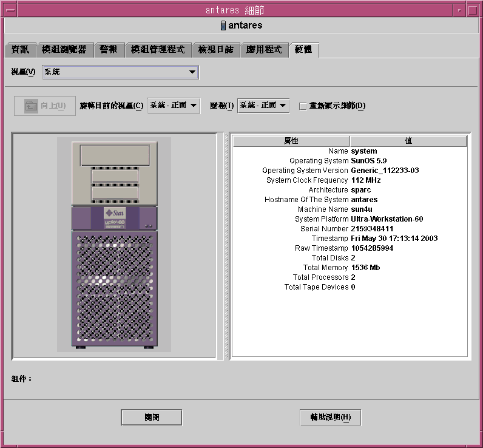
Task: Click the 屬性 column header
Action: (x=291, y=141)
